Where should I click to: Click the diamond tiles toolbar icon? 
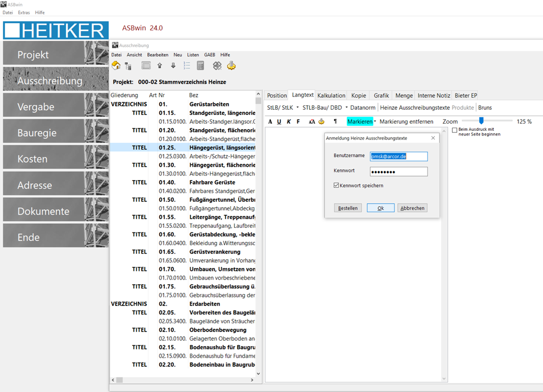pos(217,66)
